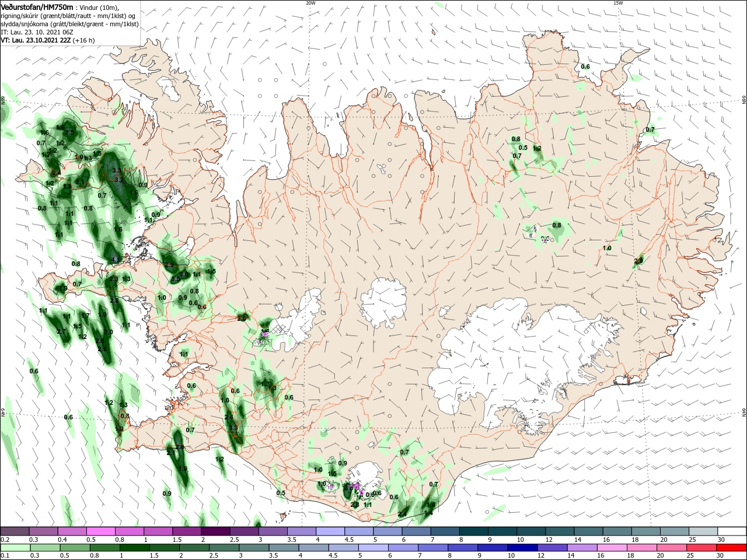Pick the bright red swatch ending the bottom legend
This screenshot has height=560, width=747.
pyautogui.click(x=732, y=548)
